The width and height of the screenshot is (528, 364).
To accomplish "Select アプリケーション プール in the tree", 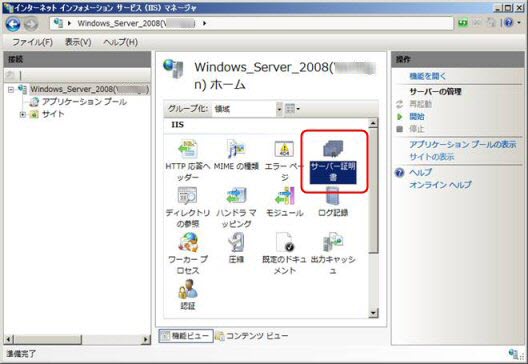I will click(x=84, y=102).
